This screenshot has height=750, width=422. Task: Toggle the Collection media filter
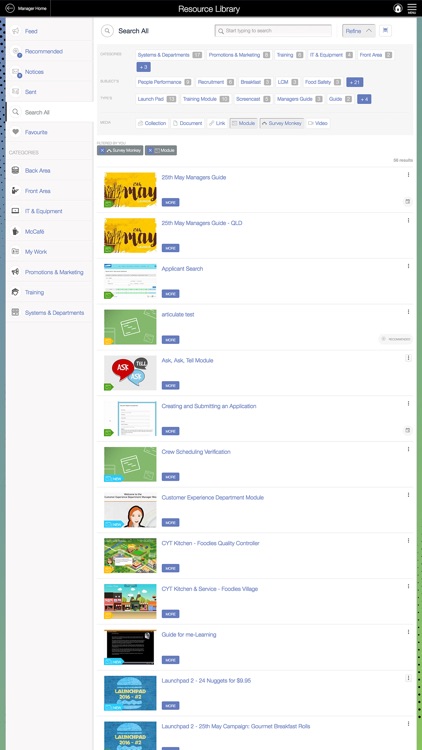pyautogui.click(x=152, y=123)
